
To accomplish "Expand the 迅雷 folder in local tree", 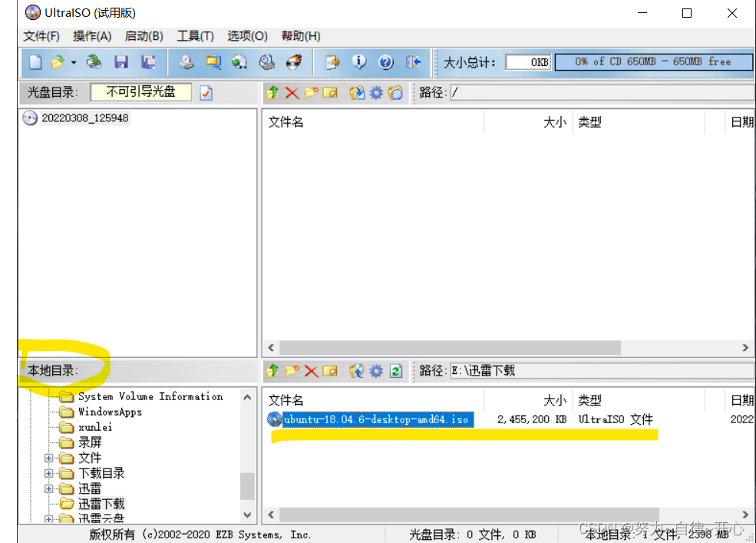I will [48, 488].
